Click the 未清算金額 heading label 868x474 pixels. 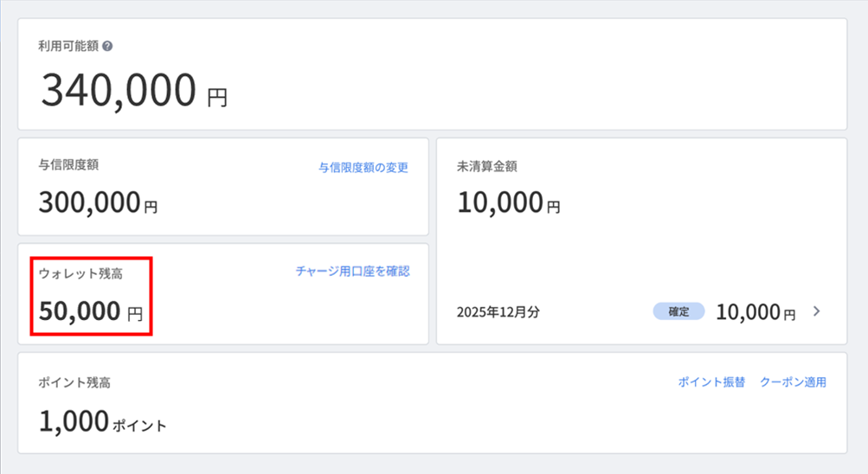click(486, 166)
